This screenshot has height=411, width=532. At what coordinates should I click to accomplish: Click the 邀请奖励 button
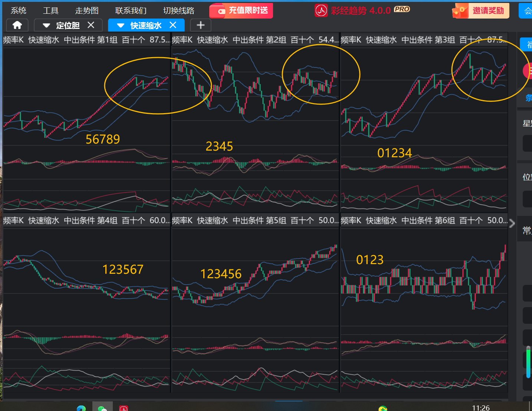click(x=481, y=11)
